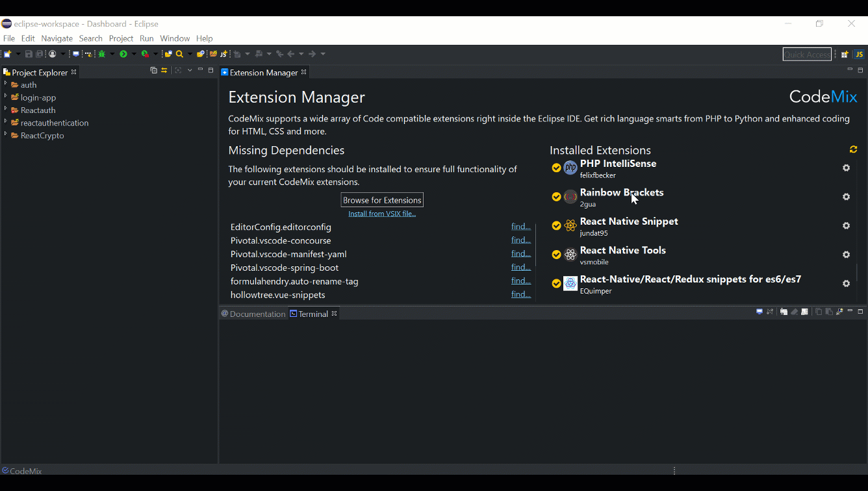Click the green Run icon
This screenshot has height=491, width=868.
tap(123, 54)
